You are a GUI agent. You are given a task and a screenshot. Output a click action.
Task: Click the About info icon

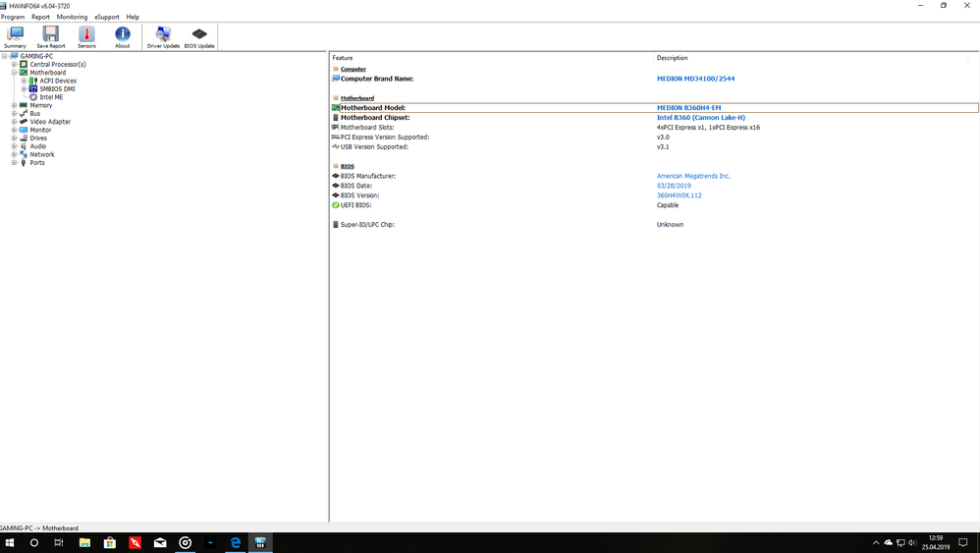[x=122, y=37]
